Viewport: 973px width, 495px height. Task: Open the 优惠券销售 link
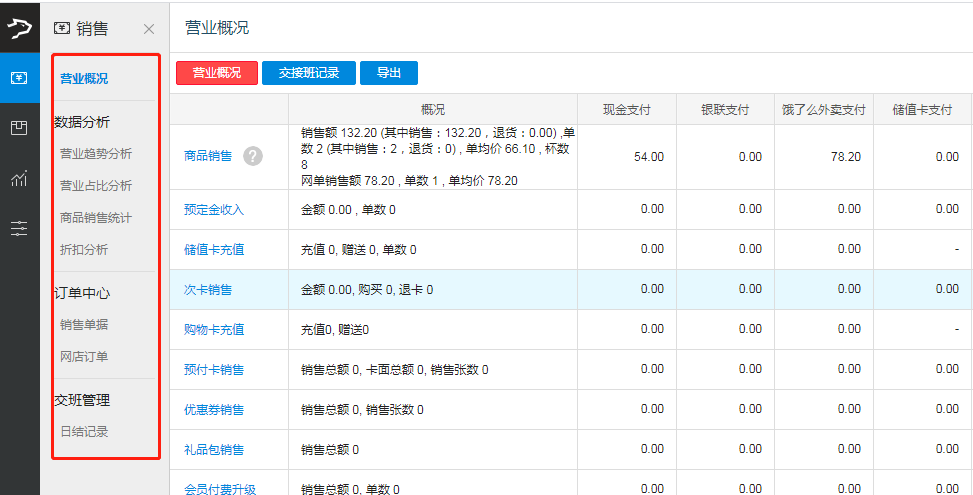click(x=214, y=409)
